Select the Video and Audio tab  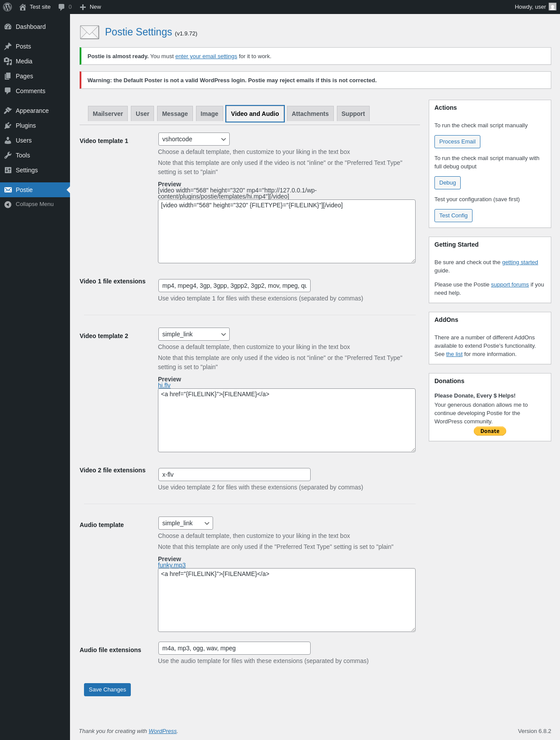255,114
